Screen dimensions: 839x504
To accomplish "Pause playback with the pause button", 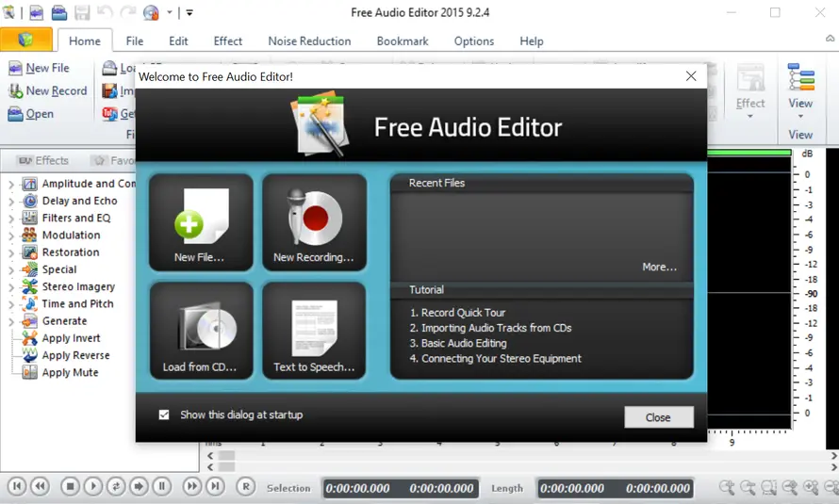I will (x=161, y=486).
